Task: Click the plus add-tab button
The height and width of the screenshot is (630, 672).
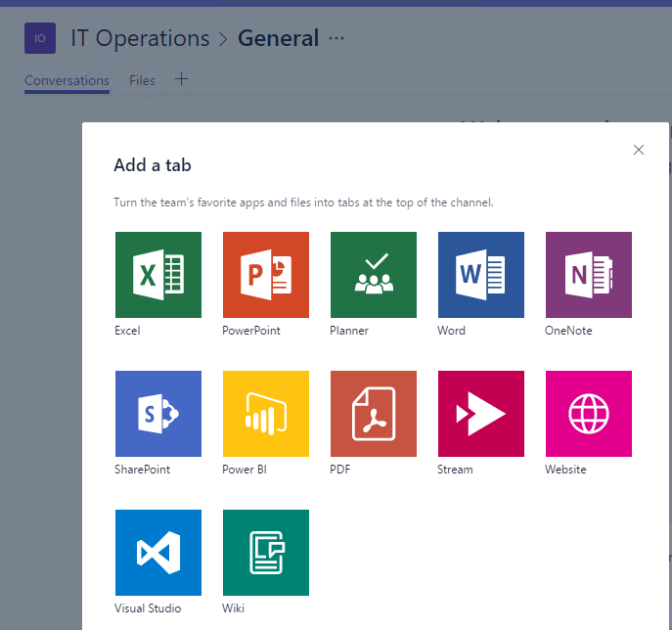Action: point(181,79)
